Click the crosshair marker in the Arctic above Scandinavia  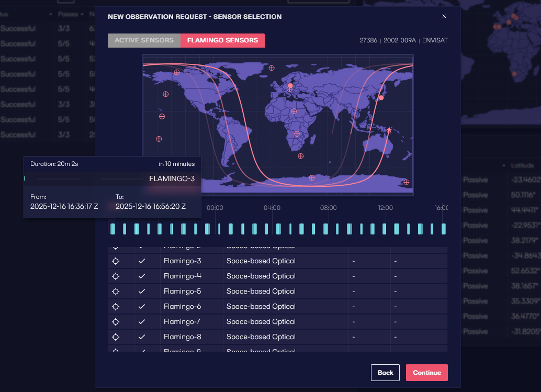coord(272,68)
